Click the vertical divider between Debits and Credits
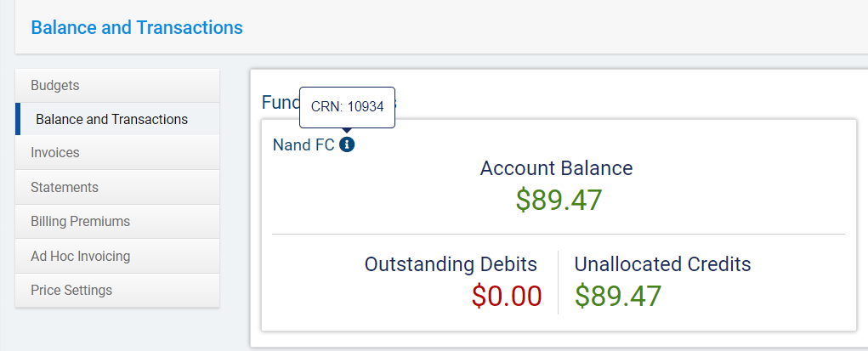This screenshot has width=868, height=351. pos(558,282)
